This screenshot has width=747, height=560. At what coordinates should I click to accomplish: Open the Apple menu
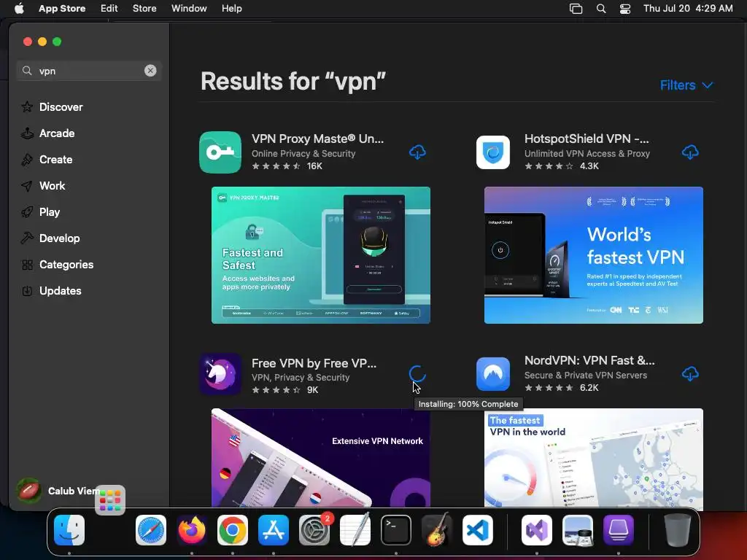[19, 9]
